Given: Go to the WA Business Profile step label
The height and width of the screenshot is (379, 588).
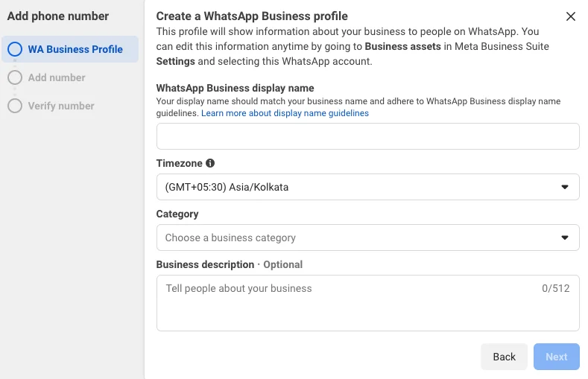Looking at the screenshot, I should (x=75, y=49).
